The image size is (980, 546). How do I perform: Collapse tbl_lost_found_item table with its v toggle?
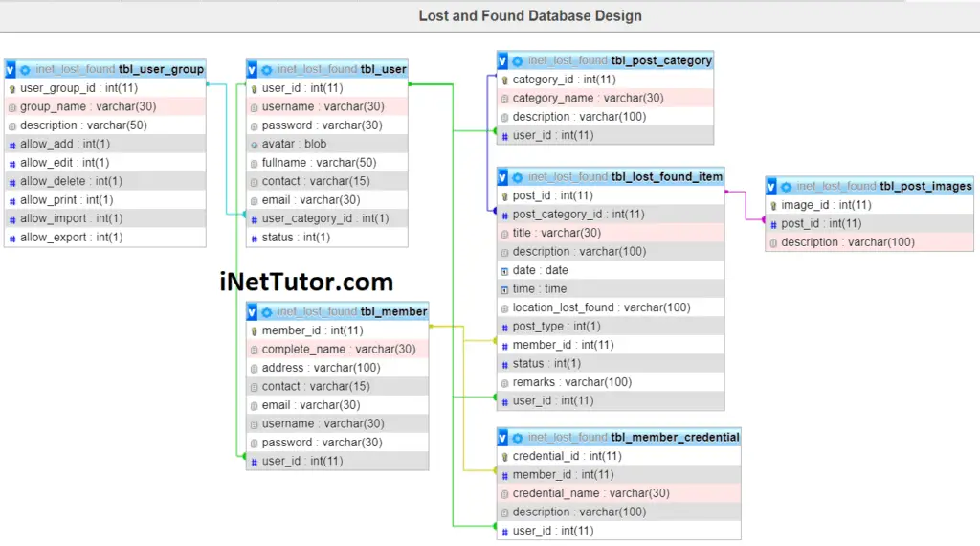[x=502, y=177]
